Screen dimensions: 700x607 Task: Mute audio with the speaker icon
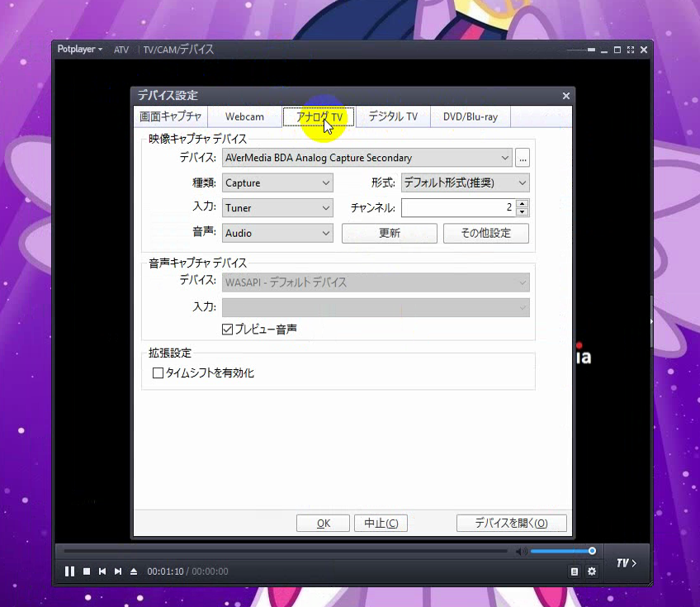pyautogui.click(x=521, y=552)
